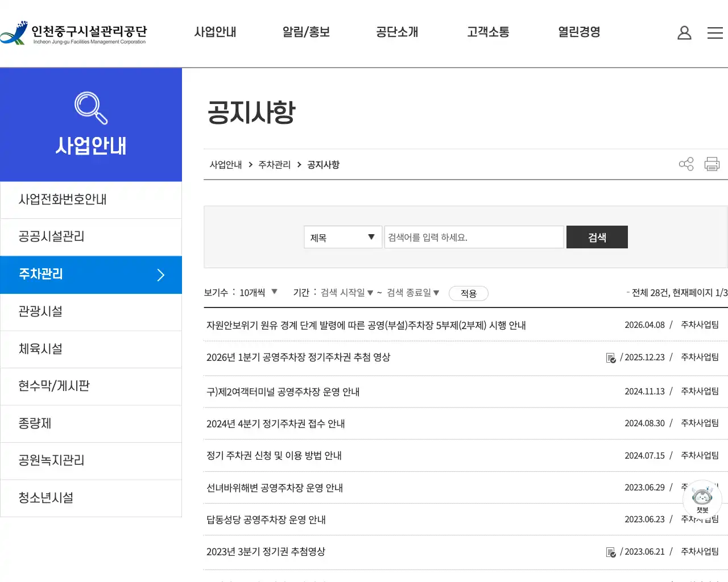Open the 제목 search field dropdown

coord(342,237)
